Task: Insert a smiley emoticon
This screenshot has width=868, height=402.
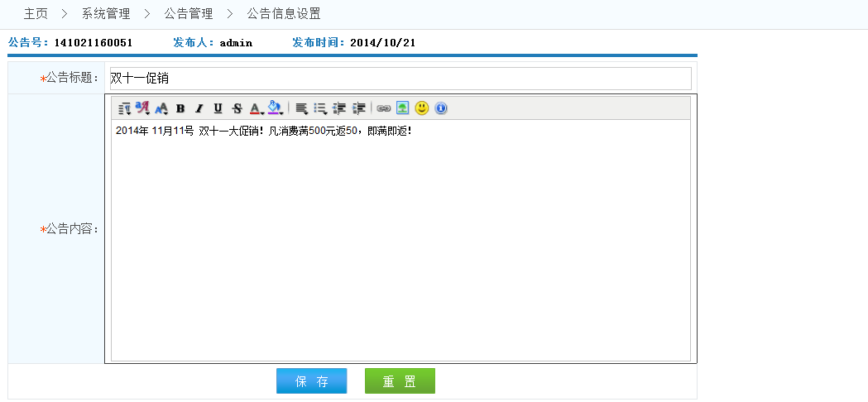Action: coord(422,108)
